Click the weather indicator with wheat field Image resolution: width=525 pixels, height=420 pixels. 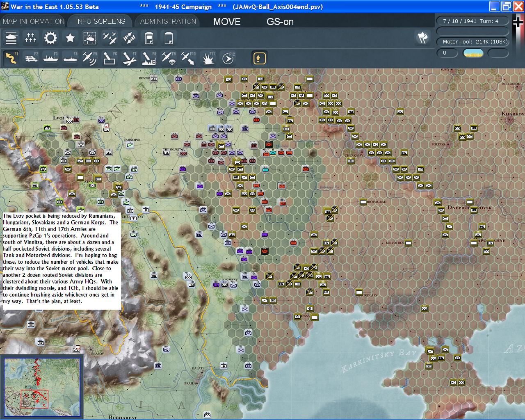pyautogui.click(x=473, y=53)
